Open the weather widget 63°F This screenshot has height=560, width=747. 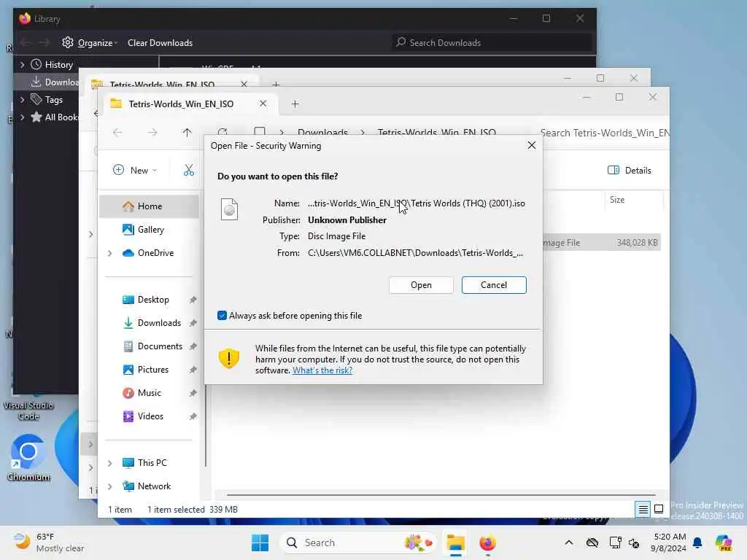(x=48, y=542)
